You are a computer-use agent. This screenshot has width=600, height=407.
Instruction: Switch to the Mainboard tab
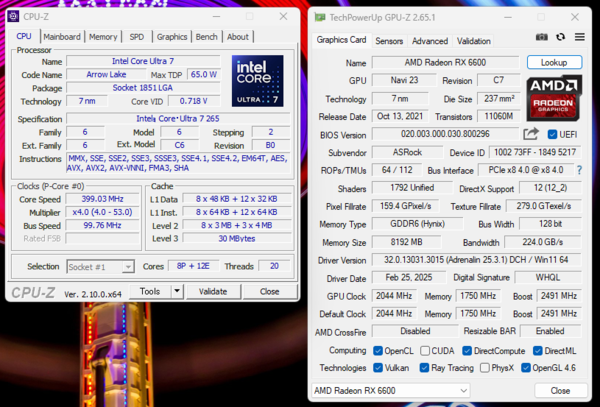(x=62, y=37)
